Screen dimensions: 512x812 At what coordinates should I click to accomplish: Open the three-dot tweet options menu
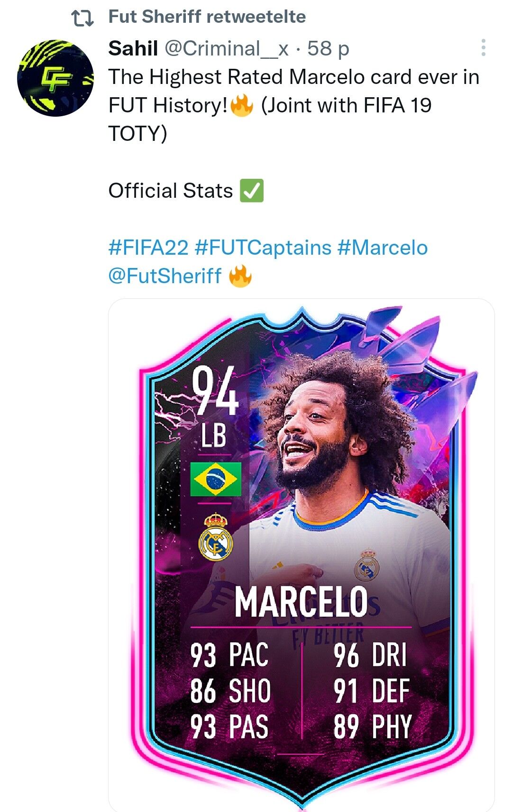pos(483,48)
